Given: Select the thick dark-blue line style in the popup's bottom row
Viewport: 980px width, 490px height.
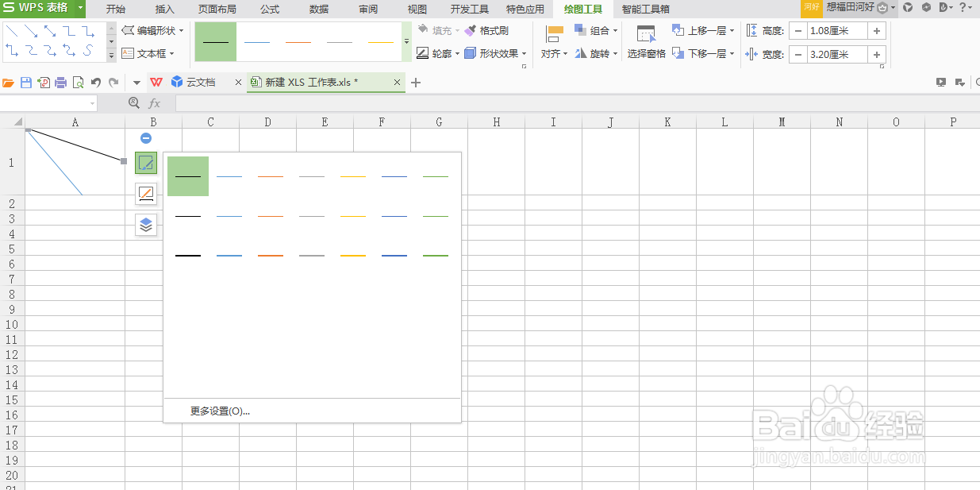Looking at the screenshot, I should pyautogui.click(x=394, y=256).
